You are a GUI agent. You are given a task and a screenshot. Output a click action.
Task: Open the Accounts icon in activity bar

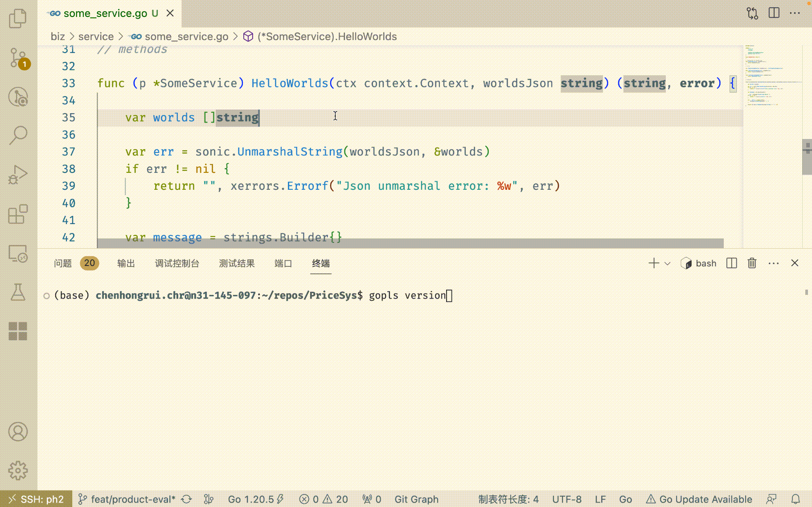click(18, 432)
